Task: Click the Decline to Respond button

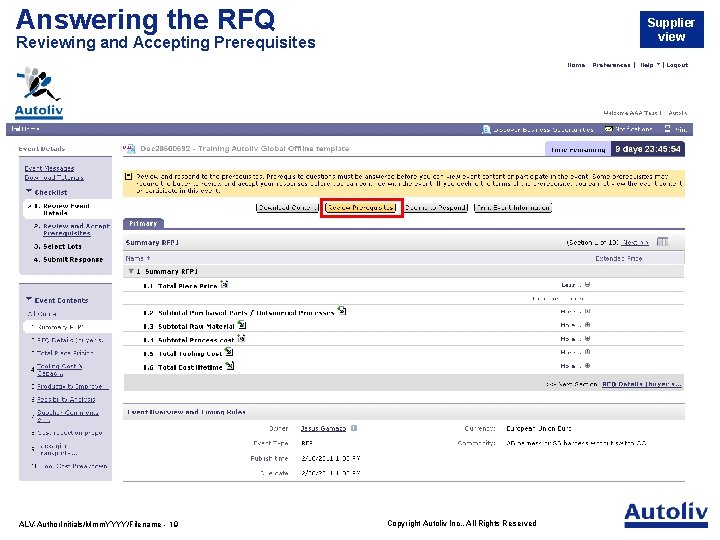Action: (436, 208)
